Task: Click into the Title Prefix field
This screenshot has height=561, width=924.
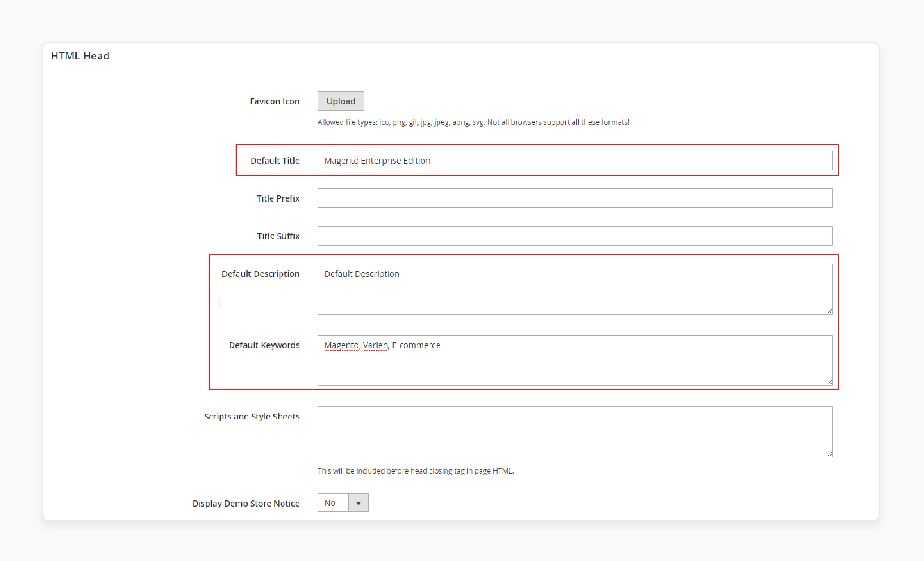Action: click(575, 198)
